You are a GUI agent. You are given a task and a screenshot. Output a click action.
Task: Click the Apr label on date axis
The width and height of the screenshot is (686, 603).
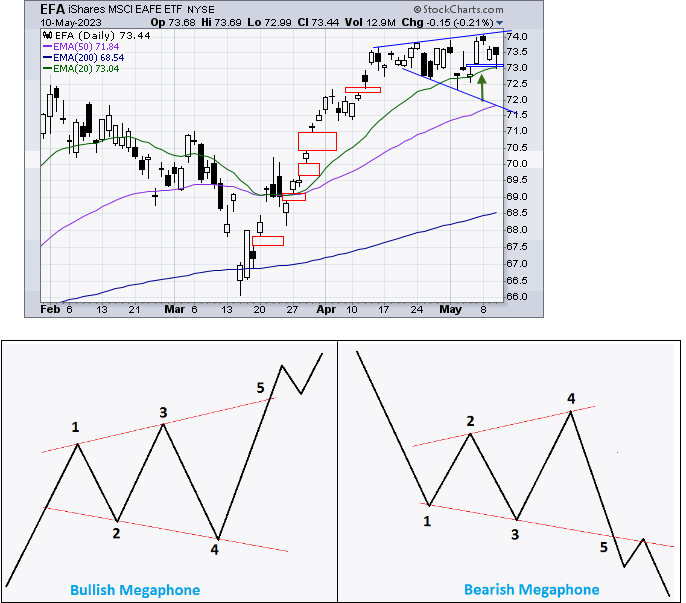(326, 310)
